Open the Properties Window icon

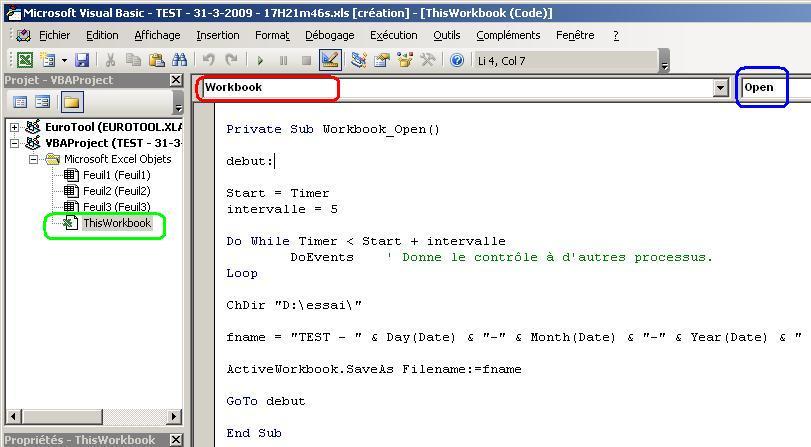pos(382,60)
